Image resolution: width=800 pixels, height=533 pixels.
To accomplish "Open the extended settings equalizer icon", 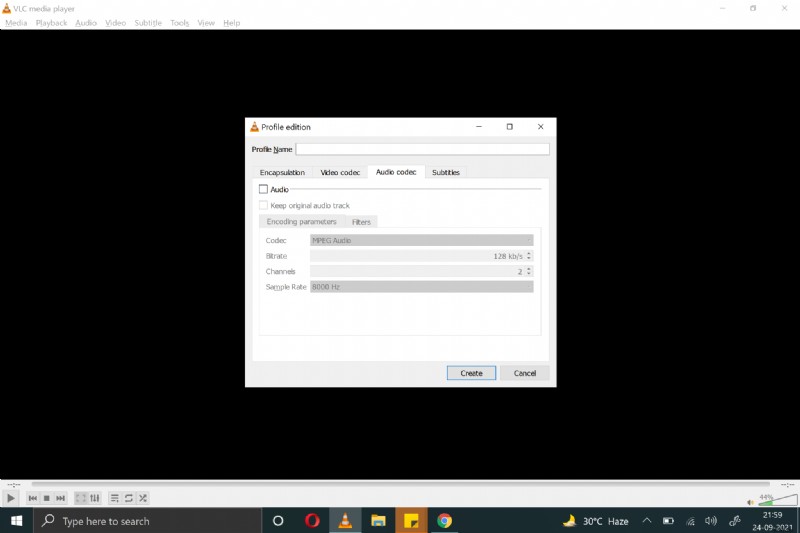I will pyautogui.click(x=94, y=498).
